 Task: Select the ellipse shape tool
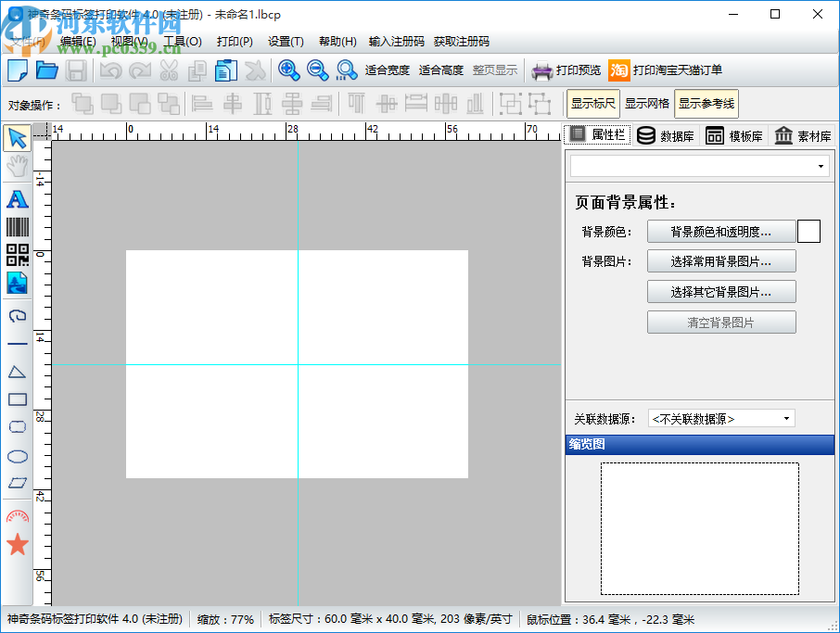pyautogui.click(x=17, y=456)
